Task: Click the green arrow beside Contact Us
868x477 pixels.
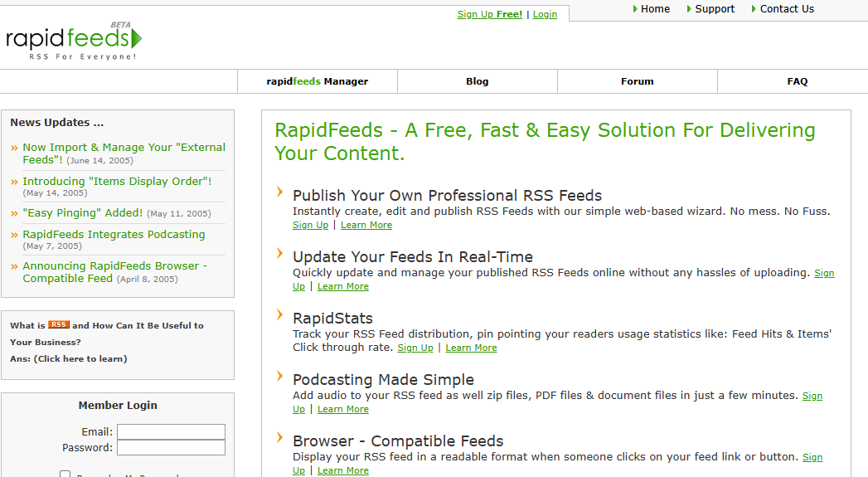Action: coord(754,9)
